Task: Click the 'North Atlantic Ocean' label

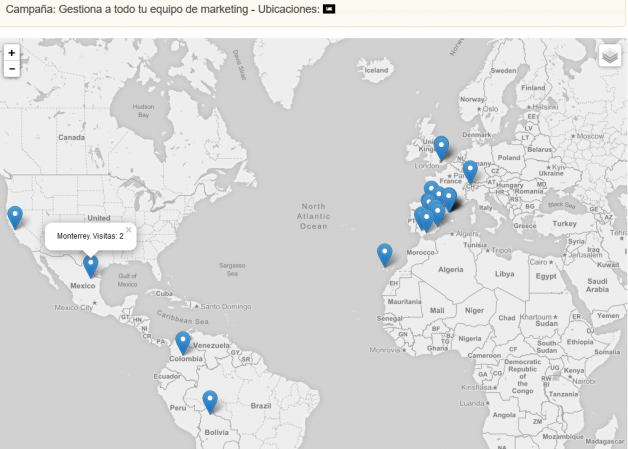Action: (314, 216)
